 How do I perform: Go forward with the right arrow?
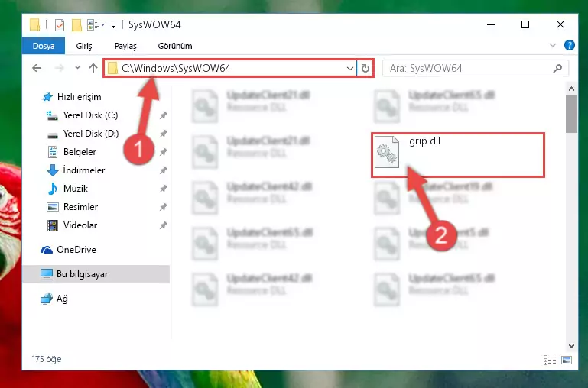[x=59, y=68]
